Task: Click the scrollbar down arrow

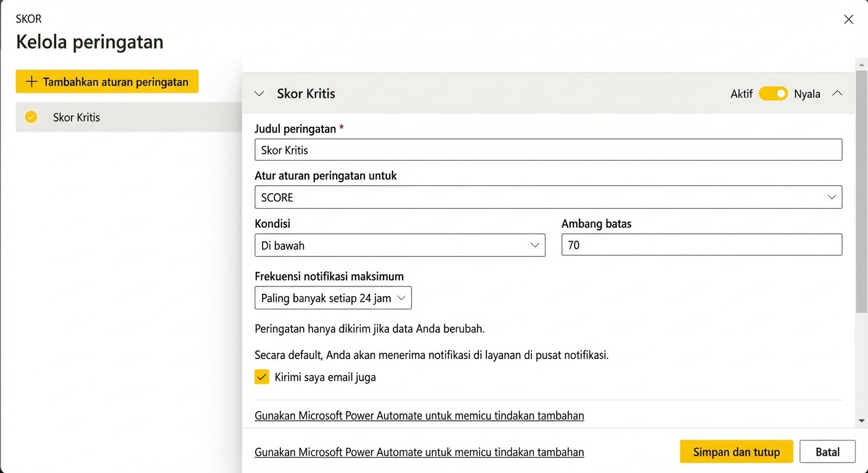Action: tap(861, 421)
